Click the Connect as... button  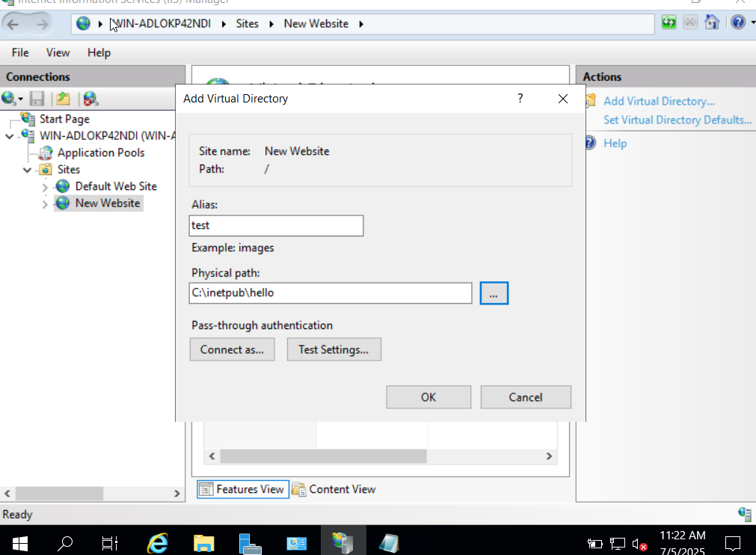(x=232, y=349)
